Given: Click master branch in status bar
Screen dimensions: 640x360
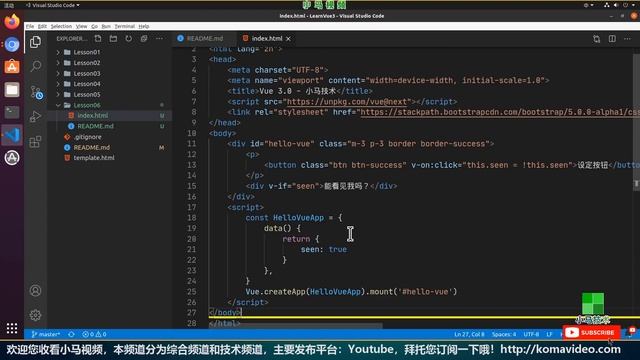Looking at the screenshot, I should pyautogui.click(x=46, y=334).
